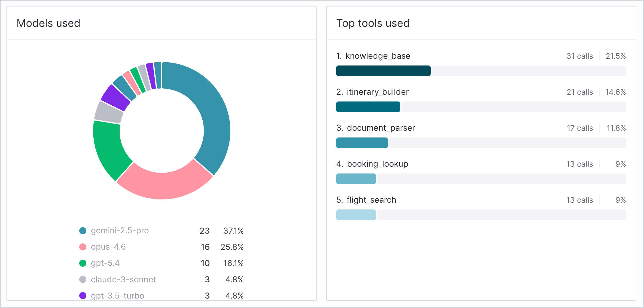Click the claude-3-sonnet gray legend dot
Screen dimensions: 644x308
[83, 279]
